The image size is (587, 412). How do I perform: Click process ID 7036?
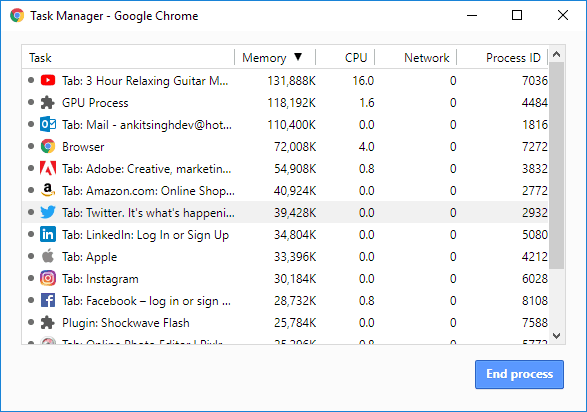[x=535, y=81]
